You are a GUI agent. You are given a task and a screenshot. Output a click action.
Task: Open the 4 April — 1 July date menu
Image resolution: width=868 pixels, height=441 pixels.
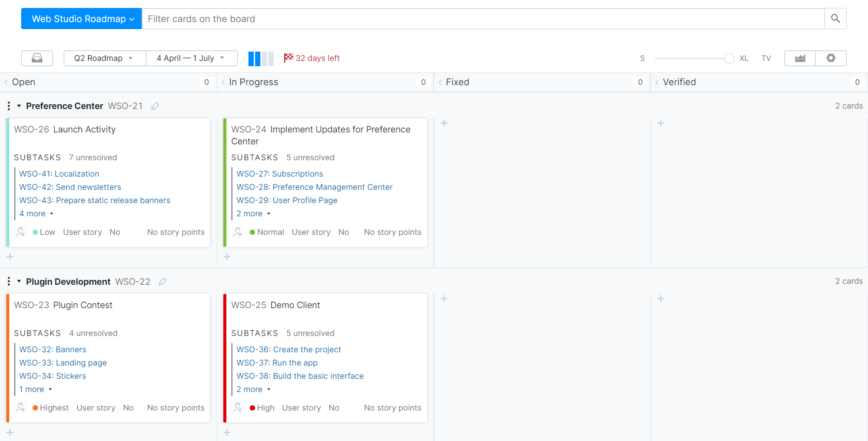[191, 58]
